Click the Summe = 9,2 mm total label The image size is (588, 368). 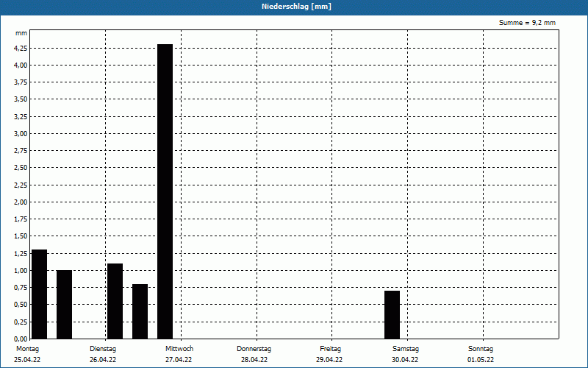[527, 23]
